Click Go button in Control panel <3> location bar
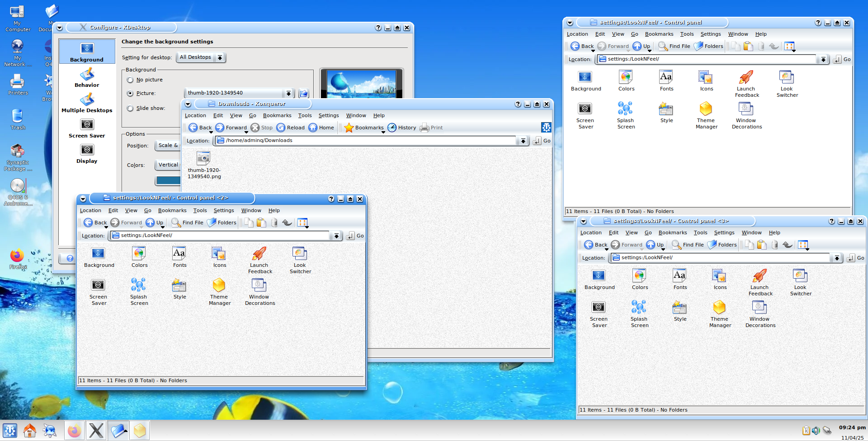This screenshot has width=868, height=441. pyautogui.click(x=855, y=258)
